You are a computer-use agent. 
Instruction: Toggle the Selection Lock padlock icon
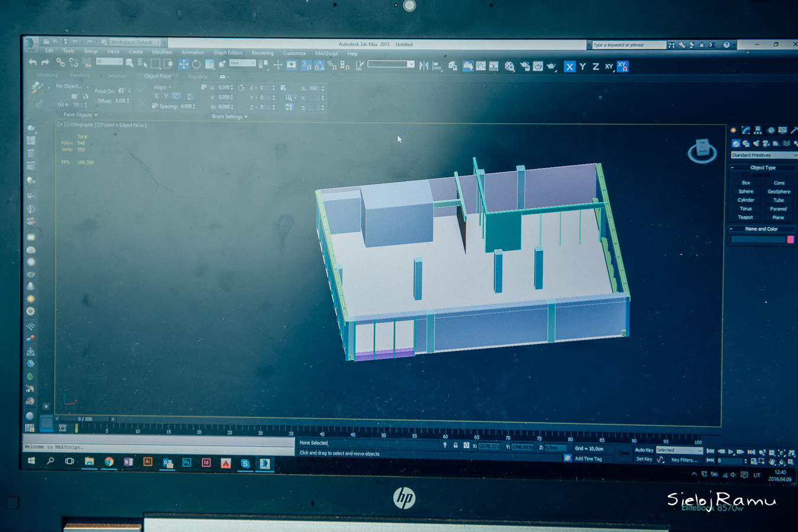[455, 445]
